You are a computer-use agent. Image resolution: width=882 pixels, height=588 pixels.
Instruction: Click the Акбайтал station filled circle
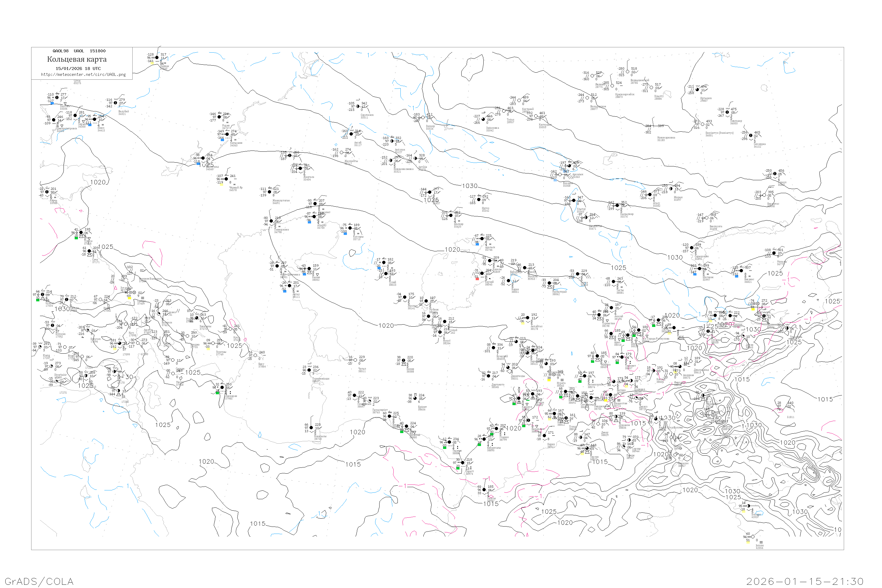(x=528, y=318)
